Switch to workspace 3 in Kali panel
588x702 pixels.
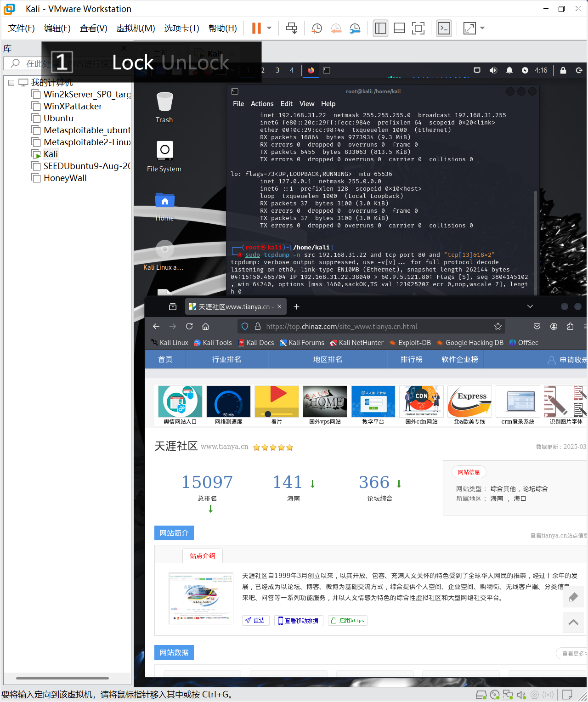click(277, 70)
